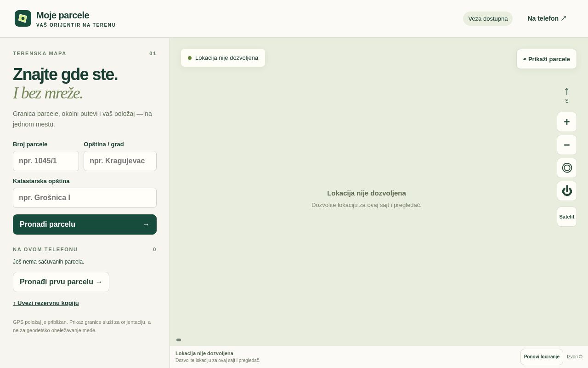Click the Lokacija nije dozvoljena status pill

point(223,58)
